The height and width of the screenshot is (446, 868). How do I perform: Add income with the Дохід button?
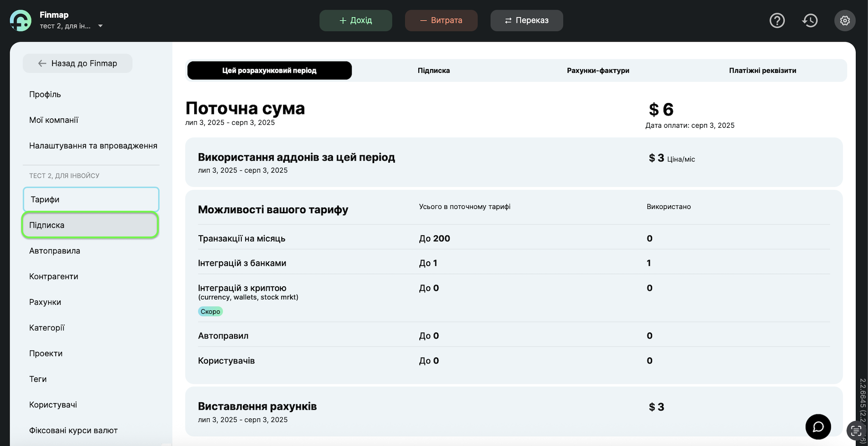point(356,20)
